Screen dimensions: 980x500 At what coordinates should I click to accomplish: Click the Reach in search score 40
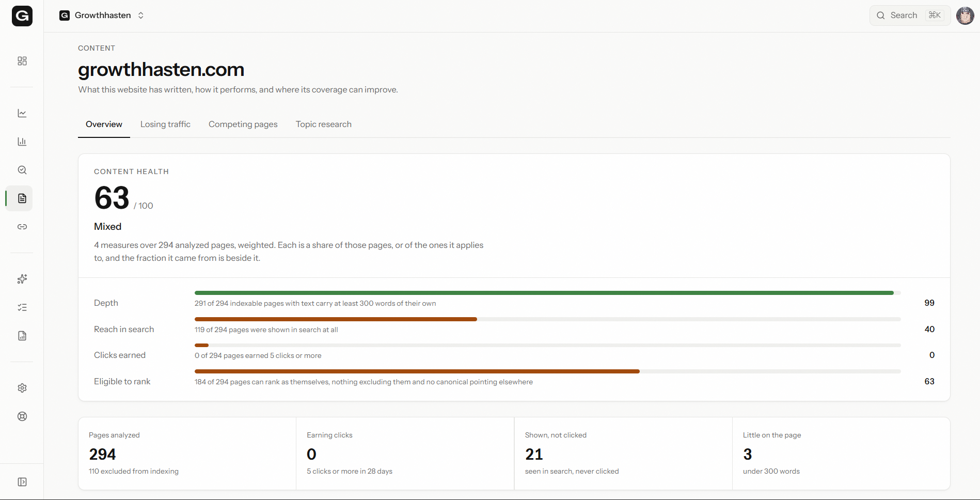(x=929, y=330)
